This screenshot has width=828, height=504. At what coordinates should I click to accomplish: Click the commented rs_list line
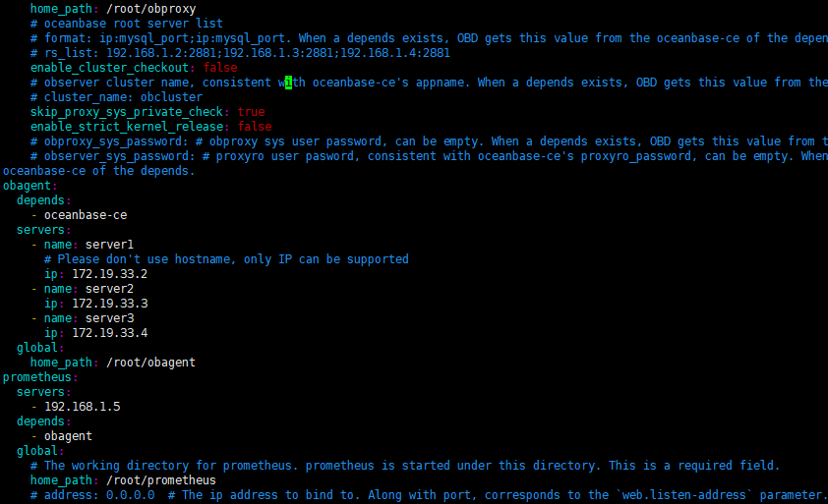pos(240,53)
